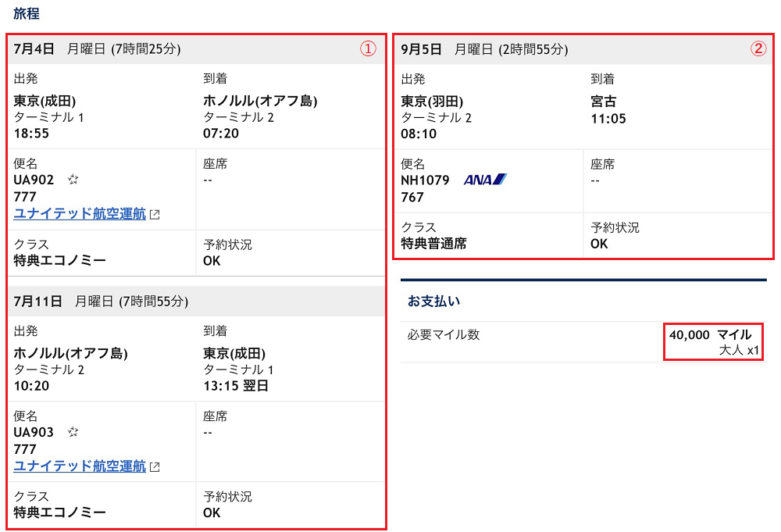This screenshot has height=532, width=781.
Task: Click the Star Alliance icon beside UA903
Action: (73, 432)
